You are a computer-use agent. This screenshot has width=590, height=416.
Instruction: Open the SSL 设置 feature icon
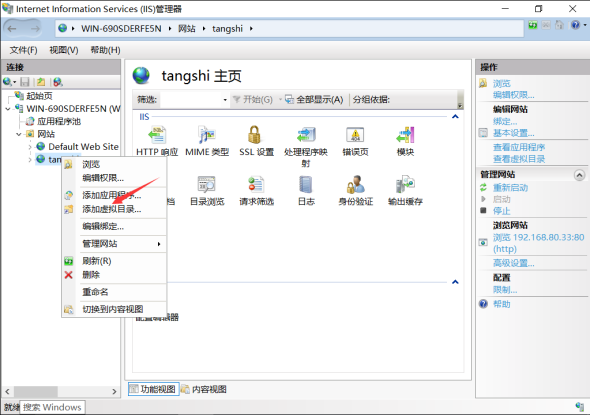point(256,141)
